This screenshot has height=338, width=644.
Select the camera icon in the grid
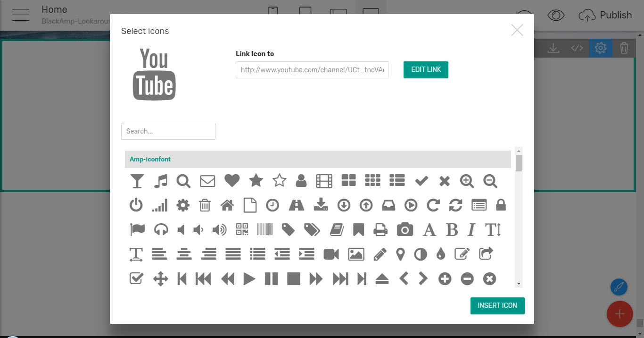(x=405, y=230)
